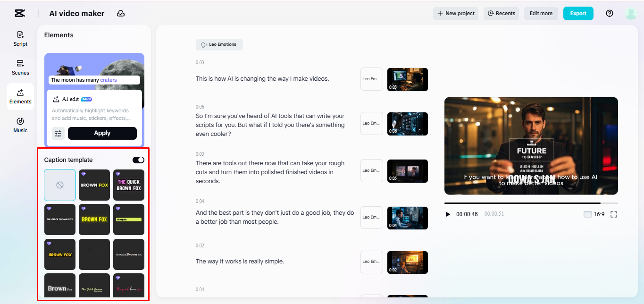Select the no-caption template
644x304 pixels.
(x=60, y=185)
